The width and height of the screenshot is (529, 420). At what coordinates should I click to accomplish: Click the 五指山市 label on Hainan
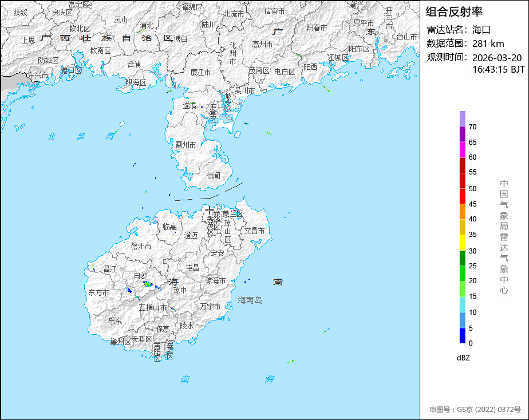(153, 307)
